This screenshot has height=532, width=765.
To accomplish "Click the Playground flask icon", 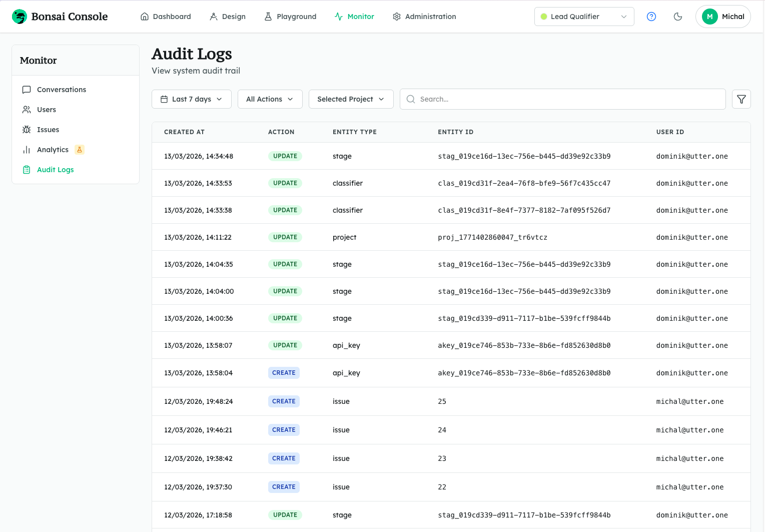I will click(x=268, y=17).
